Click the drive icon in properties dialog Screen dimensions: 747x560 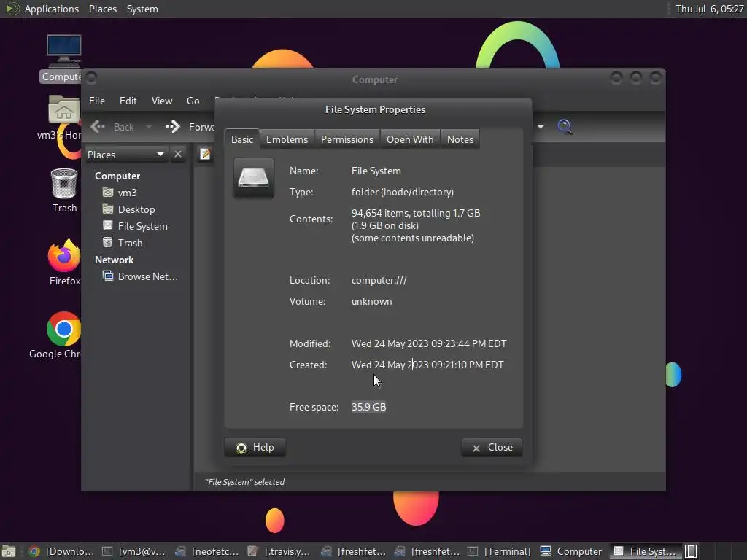pos(253,178)
